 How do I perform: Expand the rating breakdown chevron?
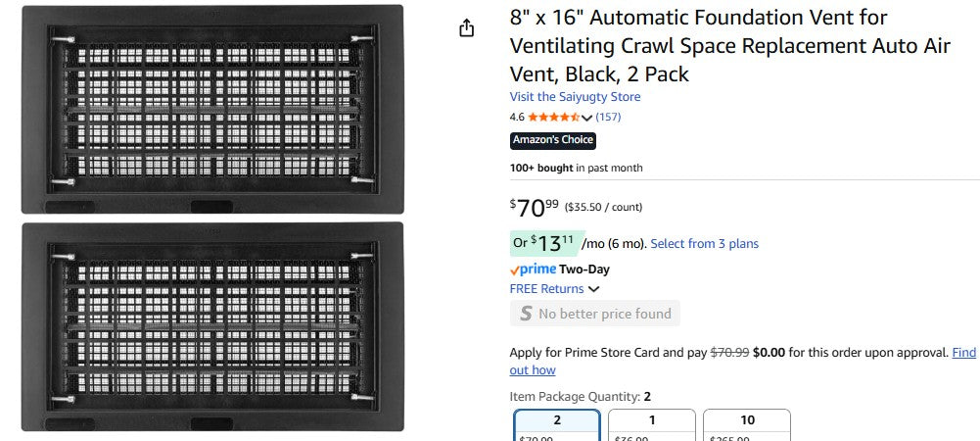[x=587, y=118]
